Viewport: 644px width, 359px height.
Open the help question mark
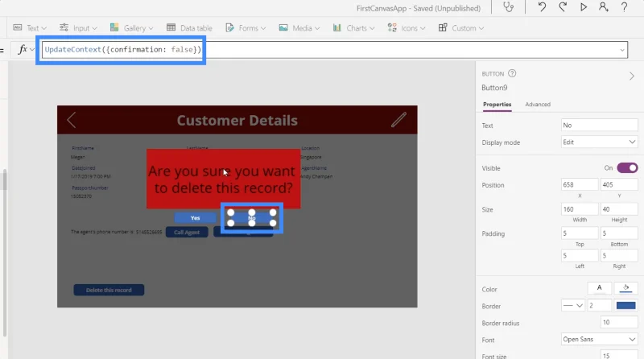point(624,7)
